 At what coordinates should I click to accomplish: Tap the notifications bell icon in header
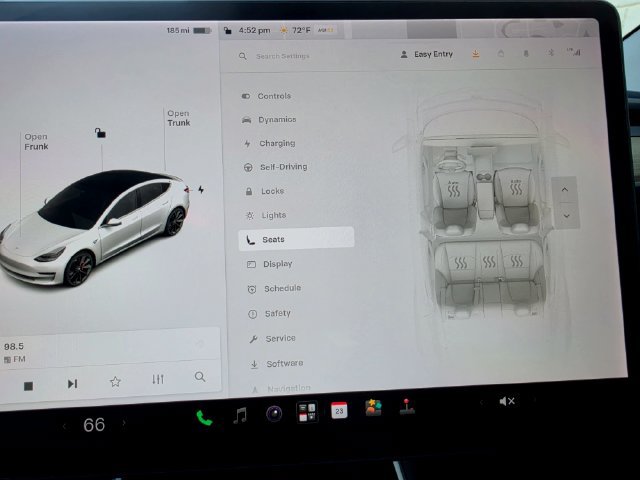coord(526,53)
